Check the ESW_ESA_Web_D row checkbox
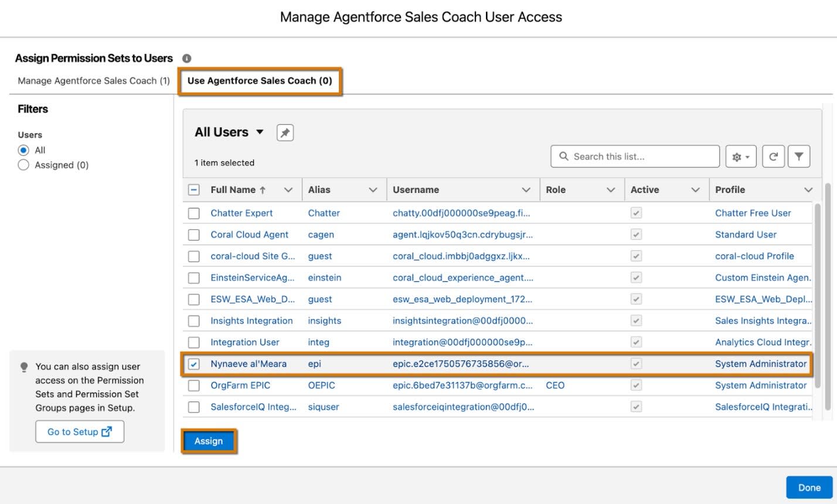Image resolution: width=837 pixels, height=504 pixels. 194,299
